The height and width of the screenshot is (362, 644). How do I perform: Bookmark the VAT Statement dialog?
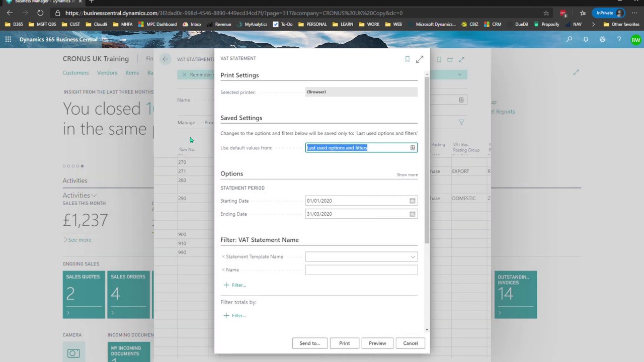point(408,59)
